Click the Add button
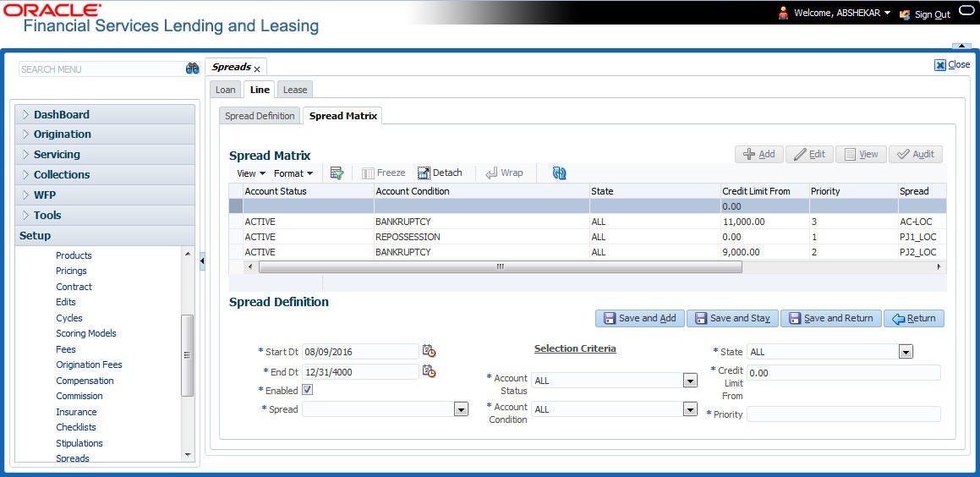This screenshot has height=477, width=980. tap(758, 155)
